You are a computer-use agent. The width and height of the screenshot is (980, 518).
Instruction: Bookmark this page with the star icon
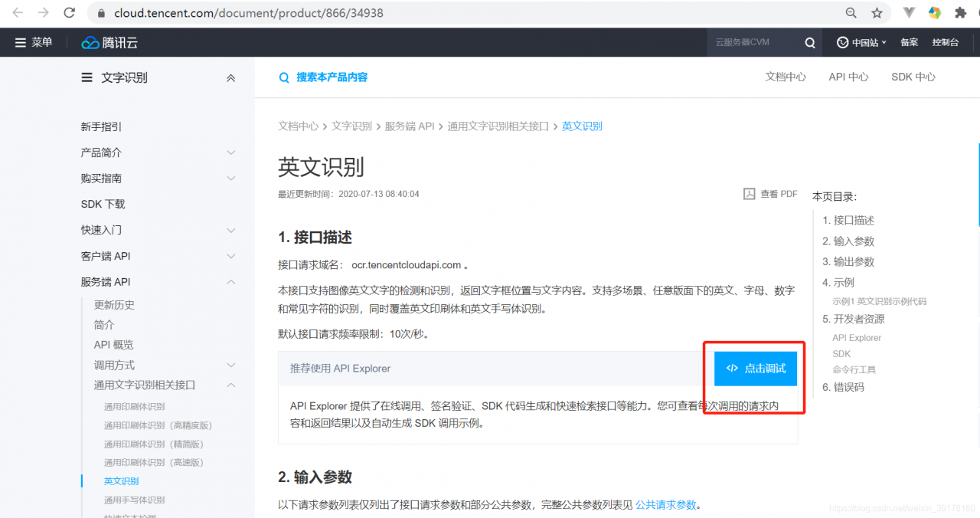click(877, 13)
